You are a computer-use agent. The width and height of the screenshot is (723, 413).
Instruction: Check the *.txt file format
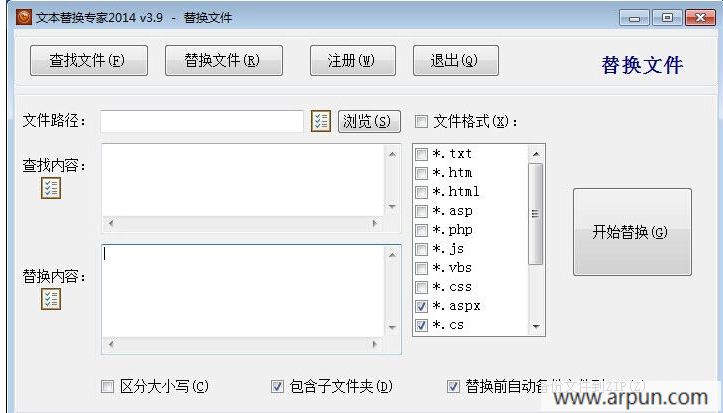421,154
